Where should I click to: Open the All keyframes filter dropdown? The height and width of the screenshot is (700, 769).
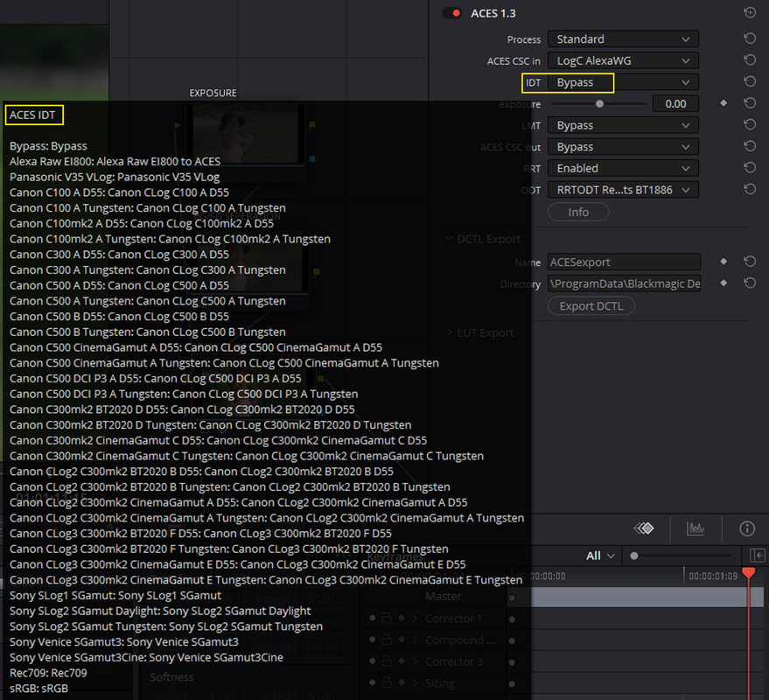point(600,556)
